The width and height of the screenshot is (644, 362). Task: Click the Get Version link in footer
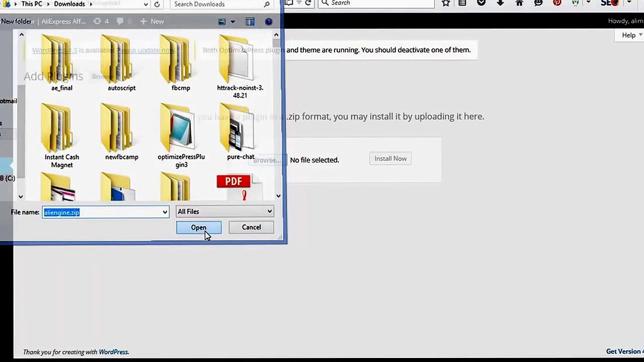tap(625, 351)
